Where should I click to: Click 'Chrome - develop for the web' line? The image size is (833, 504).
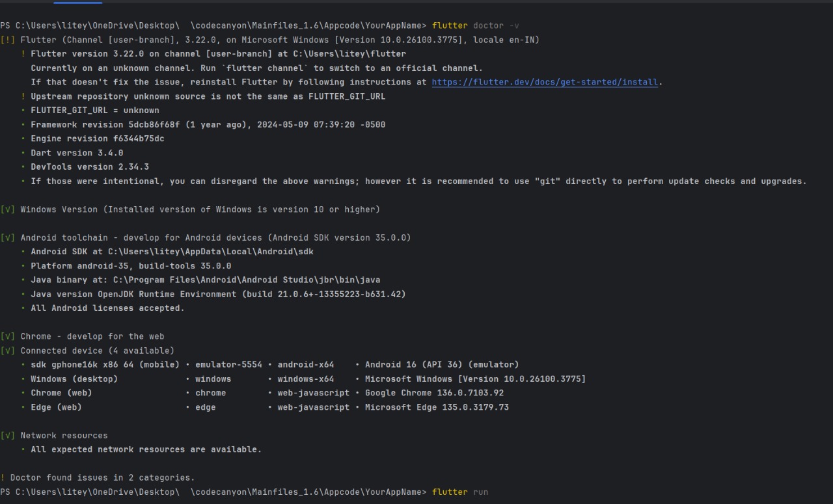82,336
